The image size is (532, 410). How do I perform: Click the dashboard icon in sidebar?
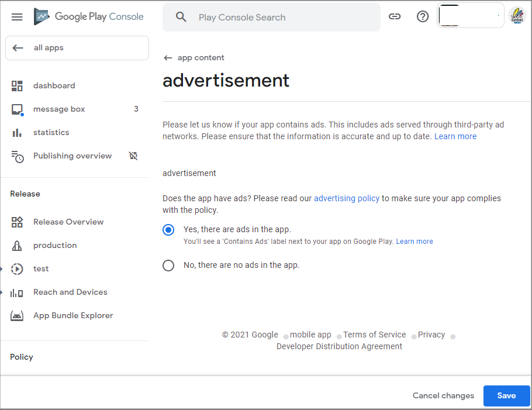pos(17,85)
